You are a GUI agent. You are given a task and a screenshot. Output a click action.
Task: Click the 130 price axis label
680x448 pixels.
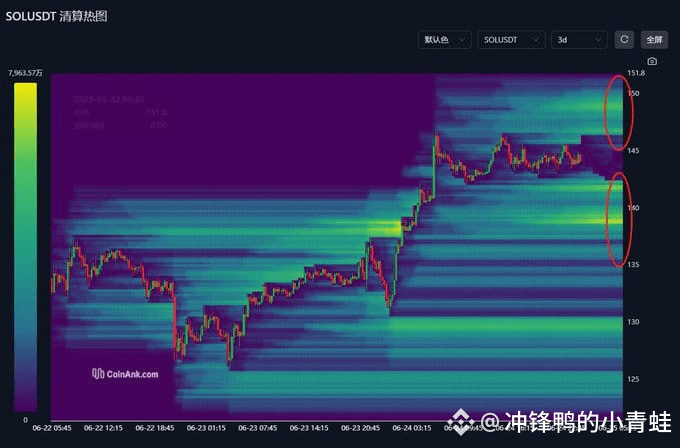633,322
